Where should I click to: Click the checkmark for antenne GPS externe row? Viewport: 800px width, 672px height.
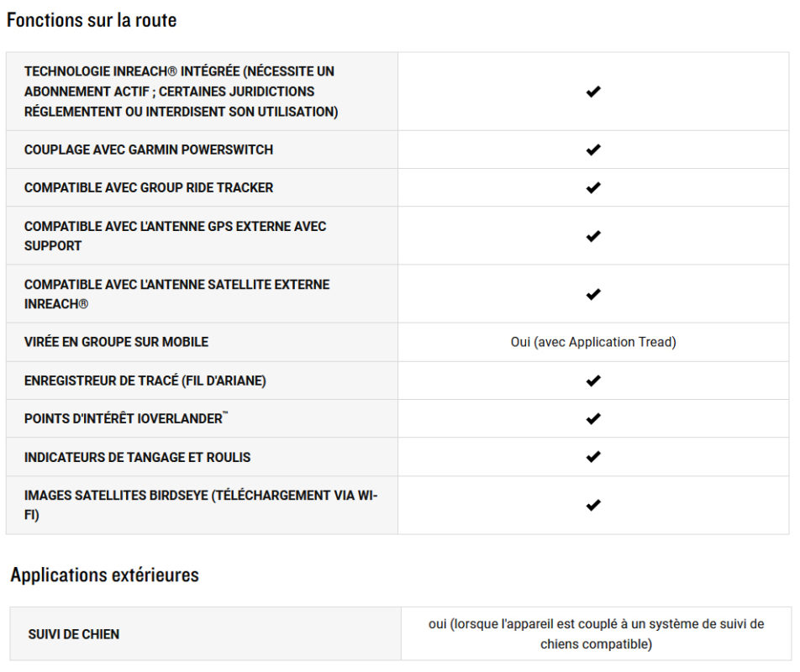tap(593, 236)
